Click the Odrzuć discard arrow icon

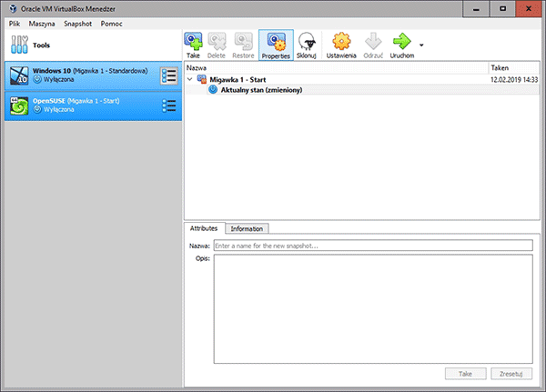373,42
